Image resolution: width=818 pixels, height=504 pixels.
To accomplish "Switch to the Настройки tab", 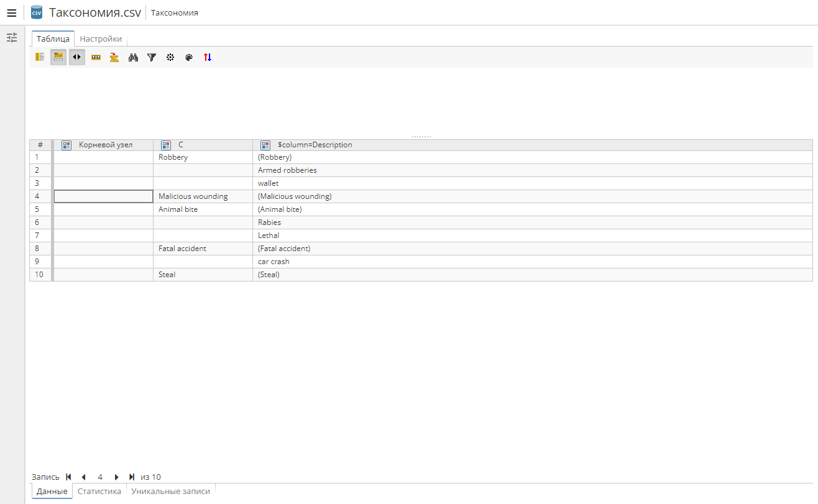I will [101, 39].
